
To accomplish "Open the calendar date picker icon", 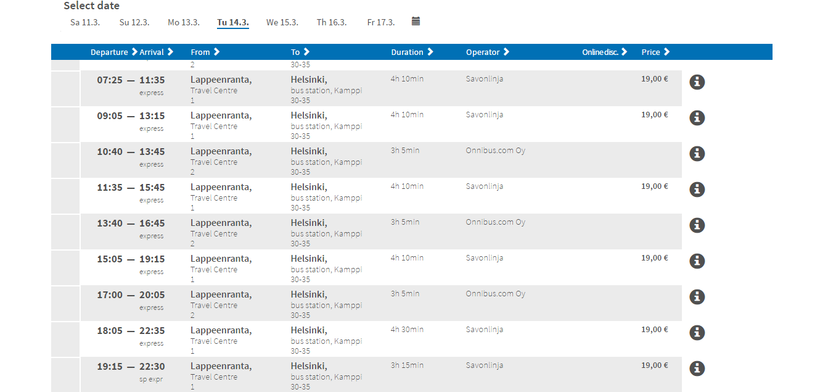I will pos(416,21).
